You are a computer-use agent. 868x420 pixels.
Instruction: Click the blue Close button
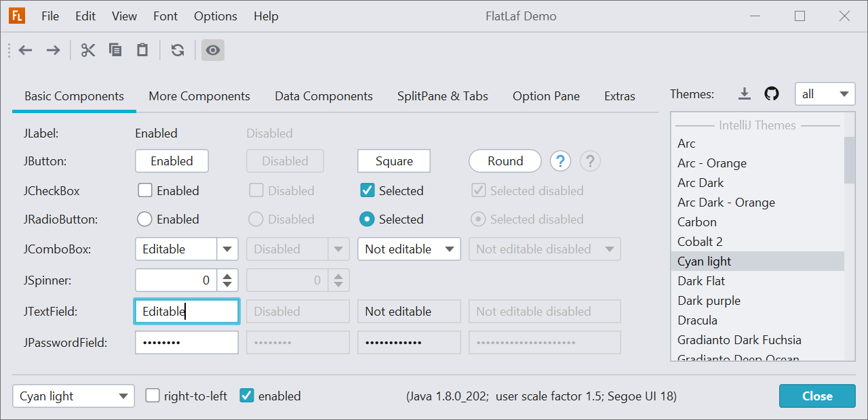(x=817, y=396)
